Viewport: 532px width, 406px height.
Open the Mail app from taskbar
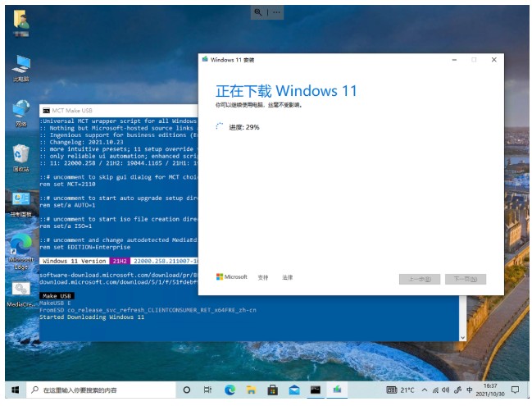[293, 390]
